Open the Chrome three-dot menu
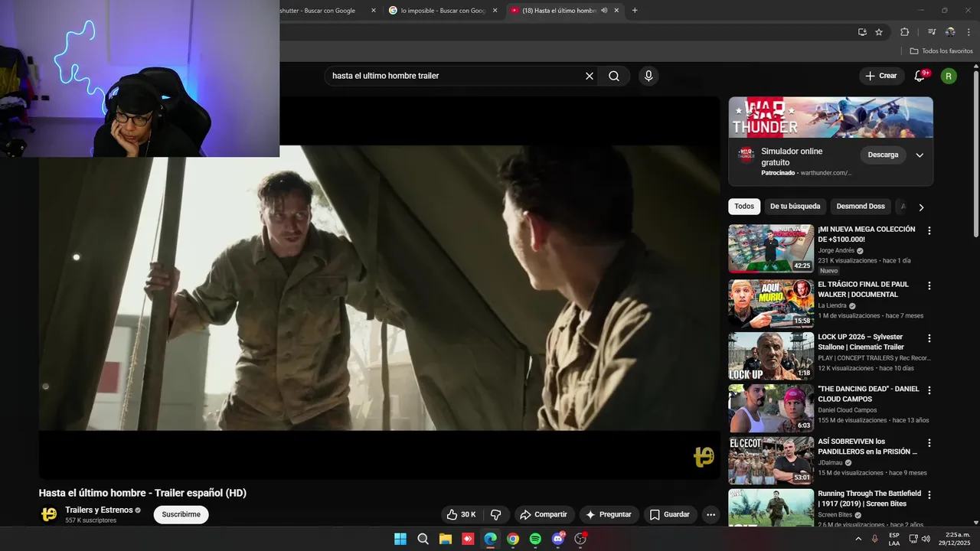Image resolution: width=980 pixels, height=551 pixels. [968, 32]
